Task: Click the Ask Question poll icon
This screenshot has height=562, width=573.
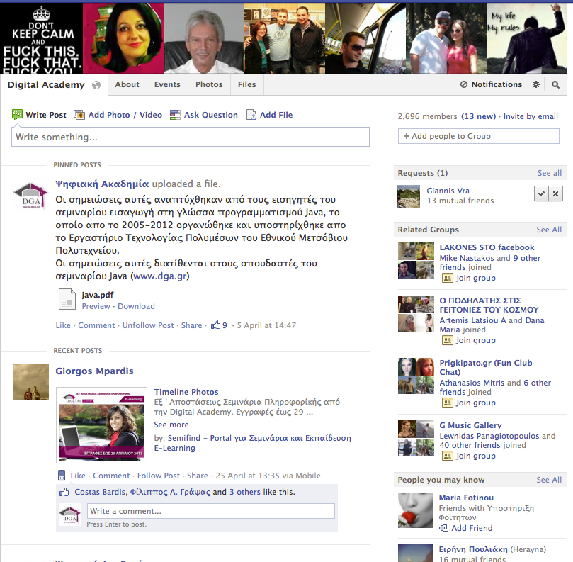Action: pyautogui.click(x=175, y=115)
